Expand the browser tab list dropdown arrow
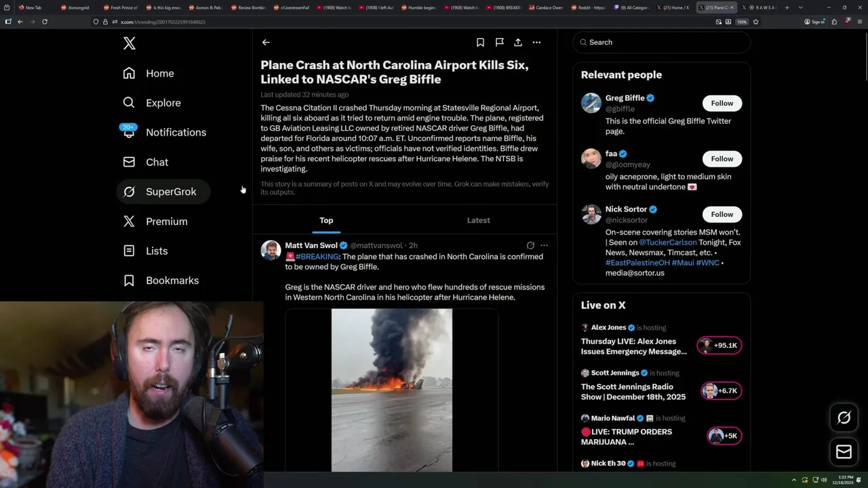The width and height of the screenshot is (868, 488). point(801,7)
